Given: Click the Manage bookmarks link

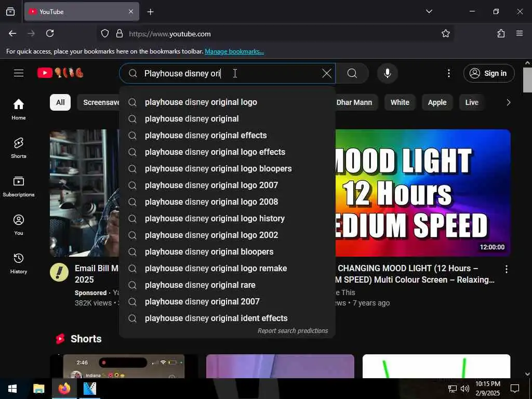Looking at the screenshot, I should [234, 51].
